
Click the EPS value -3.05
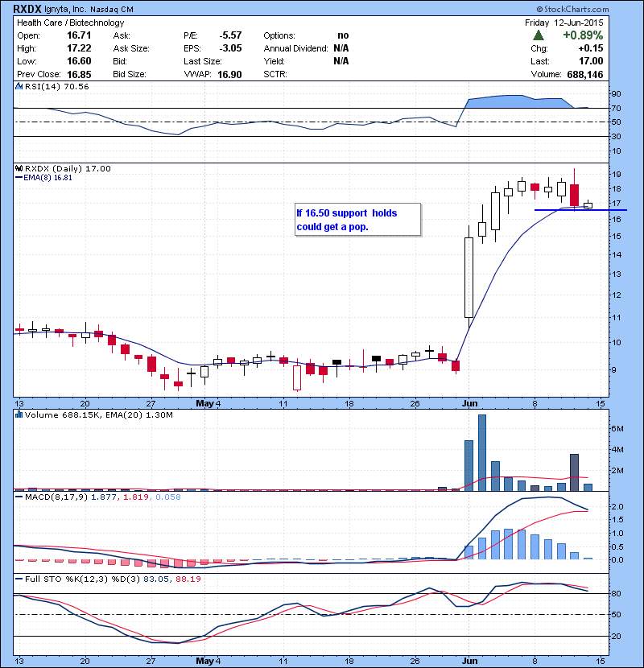(x=230, y=48)
